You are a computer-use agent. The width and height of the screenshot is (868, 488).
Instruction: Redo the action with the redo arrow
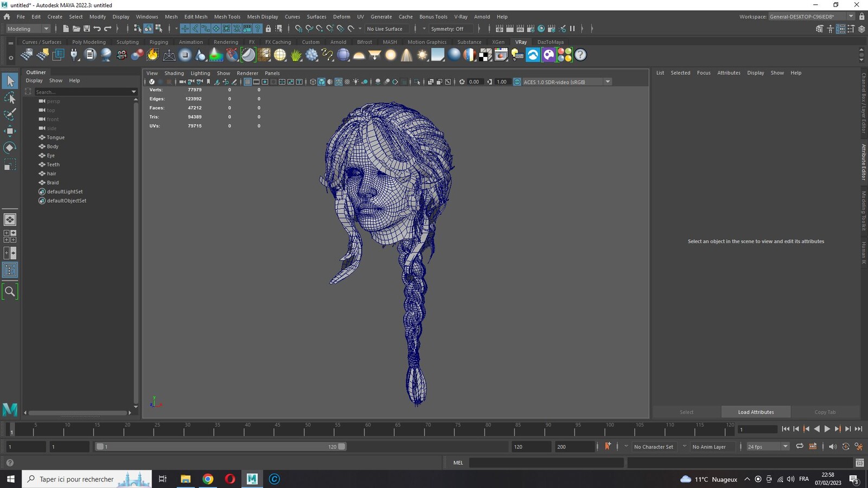click(107, 29)
